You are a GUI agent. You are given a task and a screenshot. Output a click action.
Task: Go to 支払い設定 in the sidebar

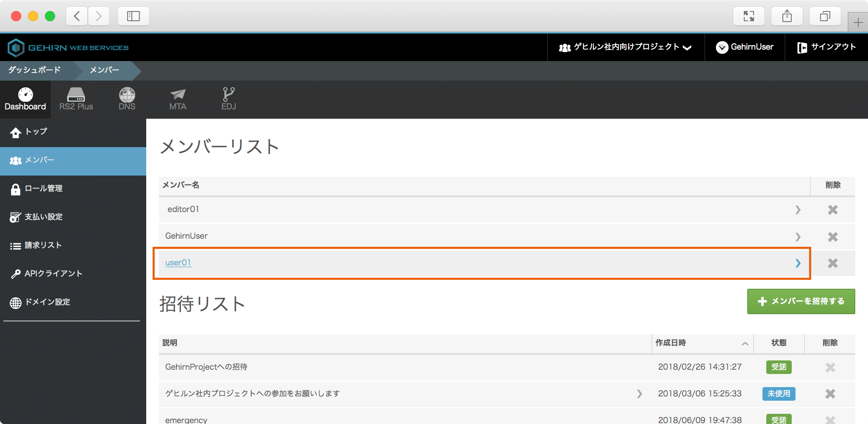(x=43, y=217)
